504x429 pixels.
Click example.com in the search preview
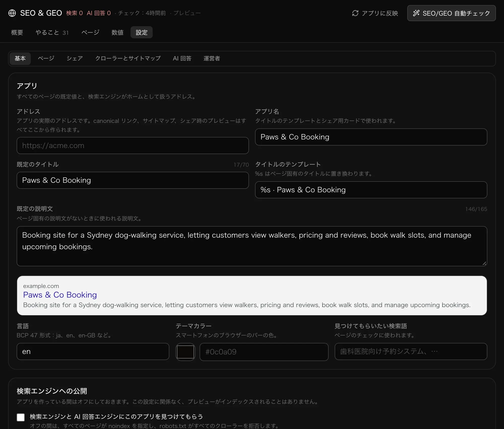41,286
